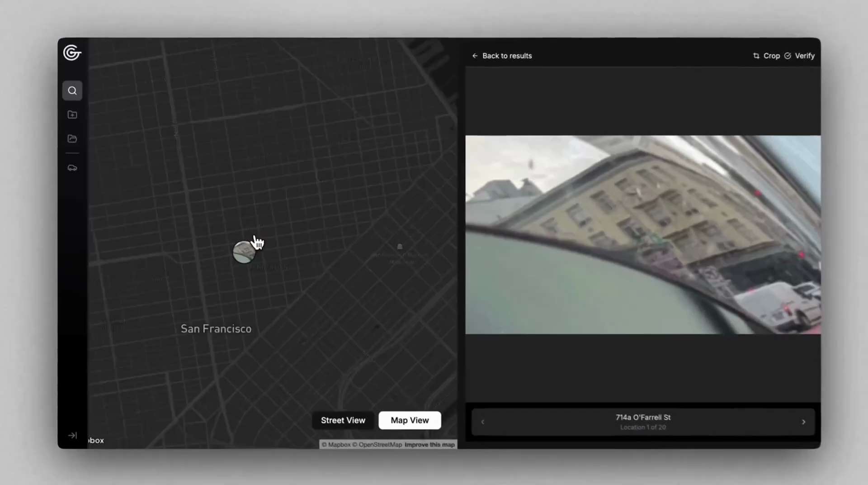Select the car icon in the sidebar

[72, 168]
